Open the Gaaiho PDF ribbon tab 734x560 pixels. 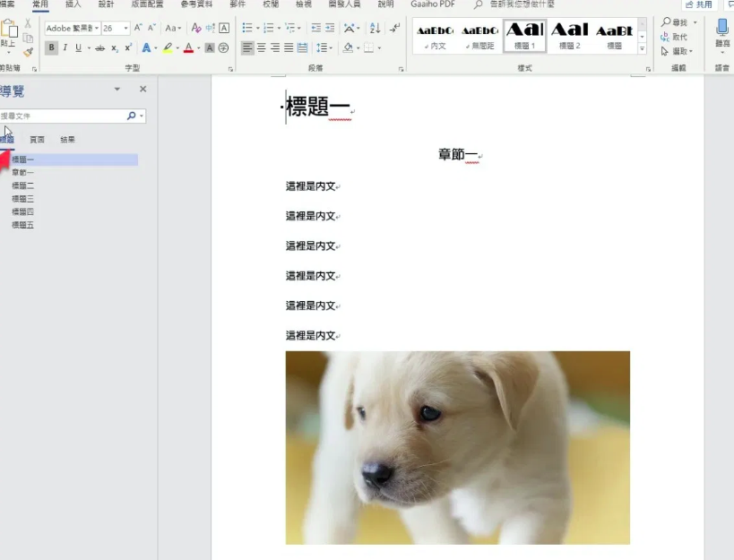click(433, 4)
